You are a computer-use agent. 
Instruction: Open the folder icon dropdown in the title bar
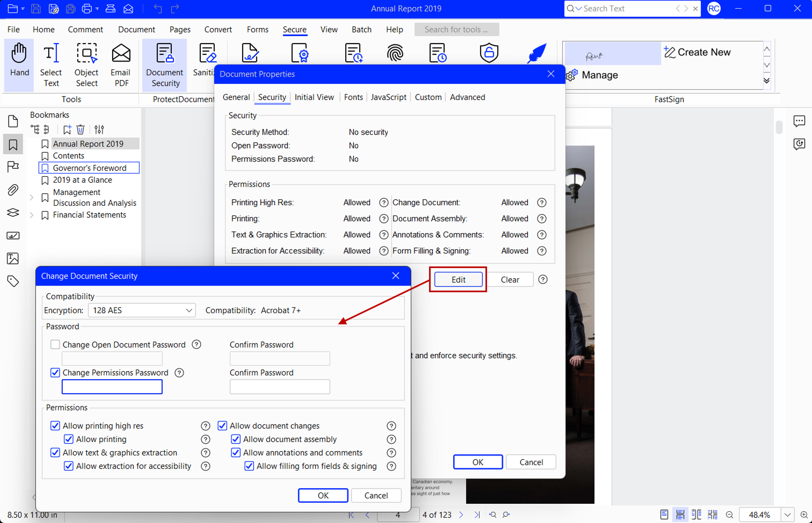[x=23, y=8]
